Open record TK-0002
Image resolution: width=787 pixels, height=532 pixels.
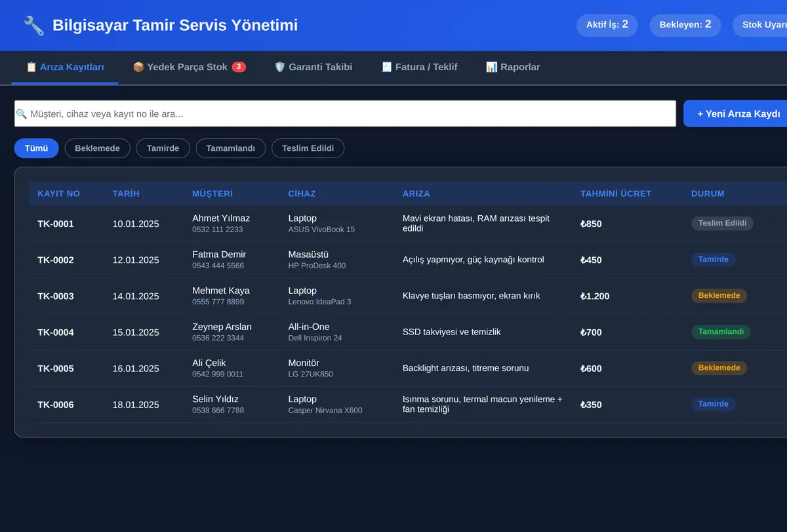pos(56,260)
